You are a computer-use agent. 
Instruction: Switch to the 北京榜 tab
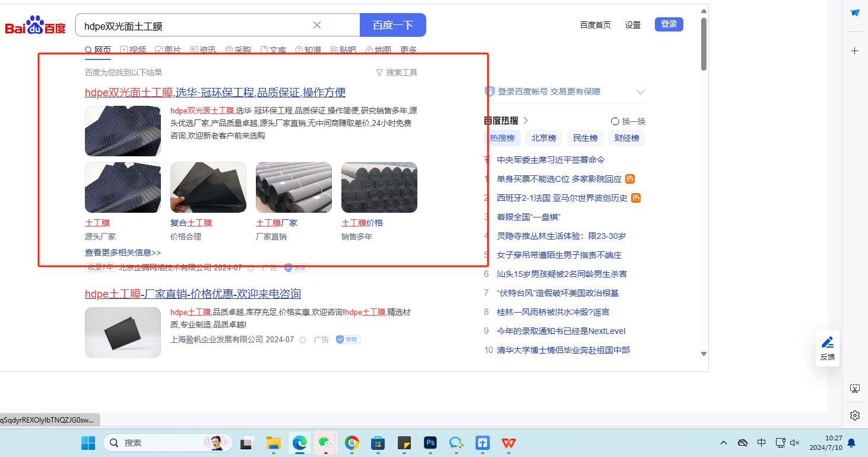coord(544,138)
